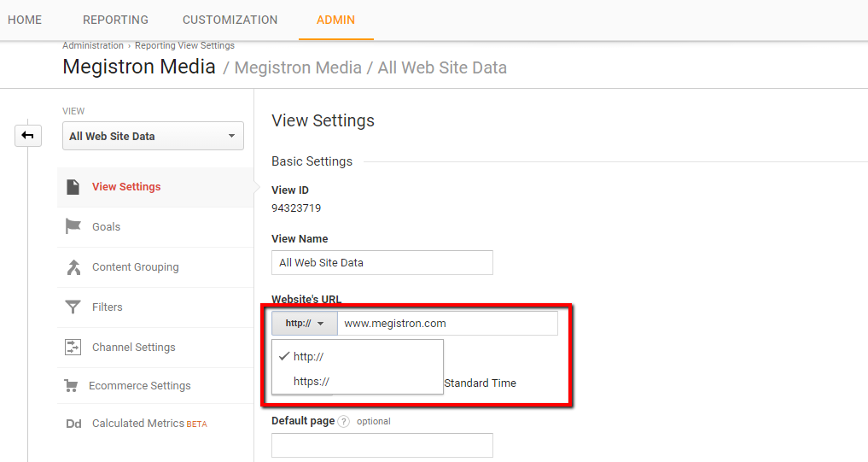Screen dimensions: 868x462
Task: Click the Content Grouping merge icon
Action: coord(73,267)
